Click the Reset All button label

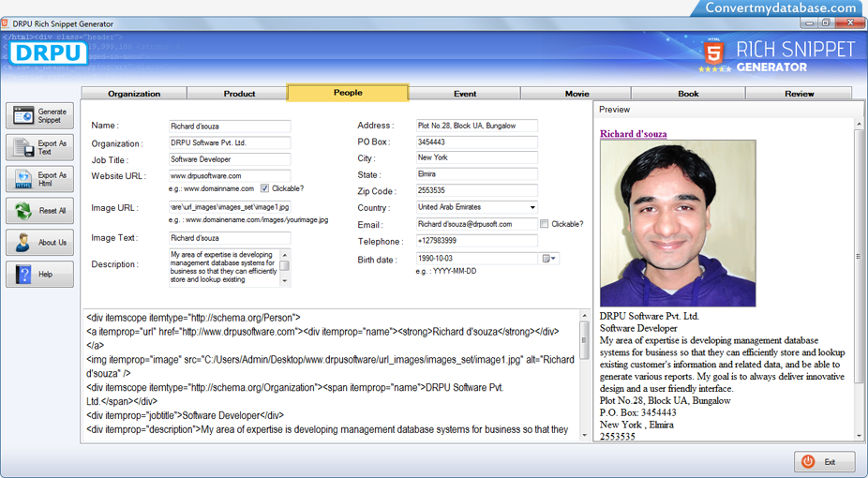pyautogui.click(x=52, y=211)
